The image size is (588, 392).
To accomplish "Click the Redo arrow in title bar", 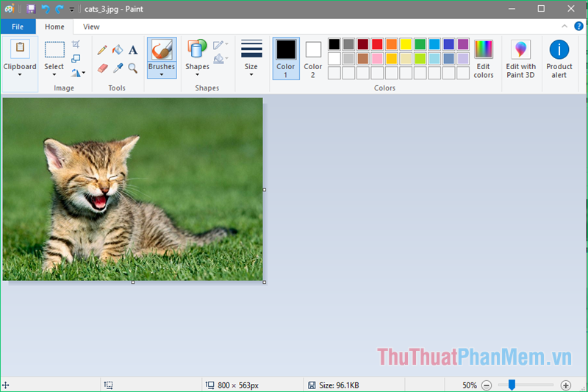I will pyautogui.click(x=60, y=9).
